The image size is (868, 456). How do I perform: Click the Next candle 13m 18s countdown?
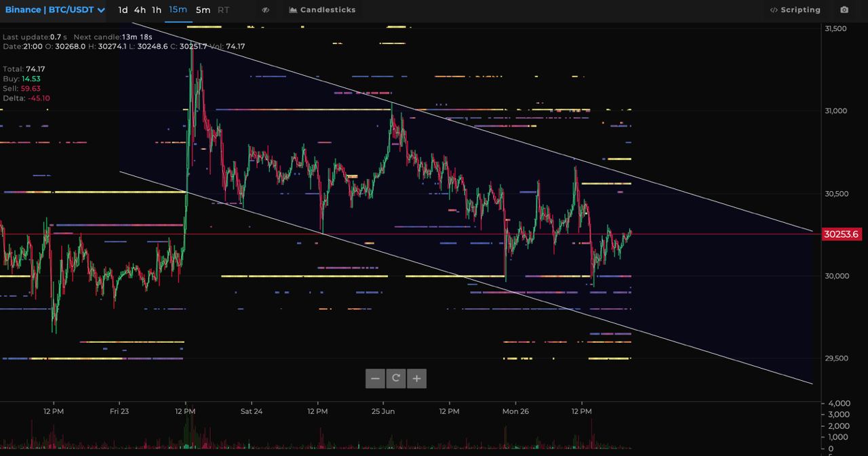(x=113, y=37)
